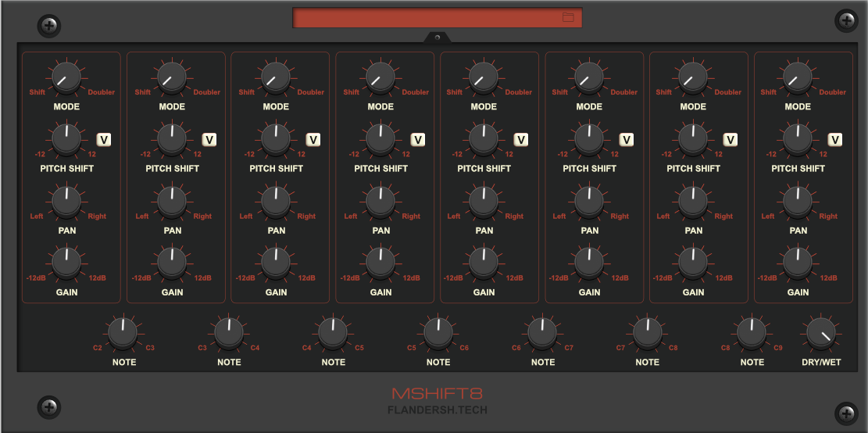Click the PITCH SHIFT knob in the eighth voice column

point(798,140)
